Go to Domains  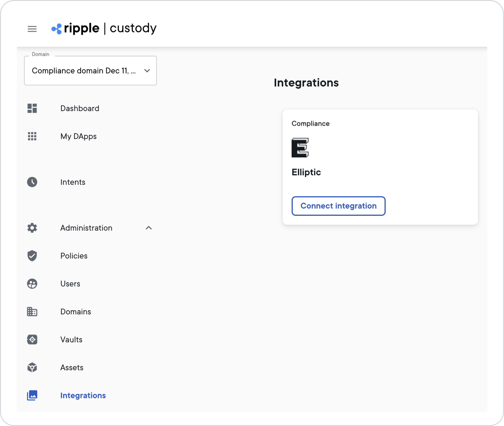tap(76, 312)
